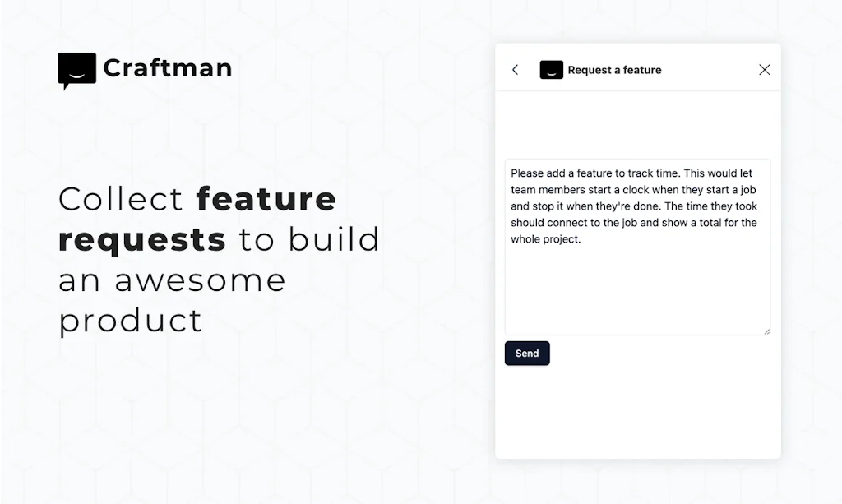Screen dimensions: 842x504
Task: Focus the text area describing the time tracking feature
Action: [x=637, y=247]
